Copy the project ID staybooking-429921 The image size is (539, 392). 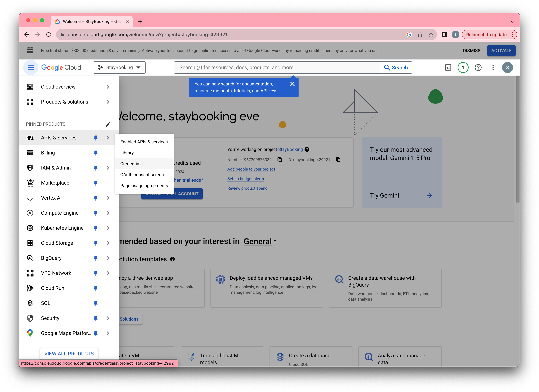[x=338, y=160]
